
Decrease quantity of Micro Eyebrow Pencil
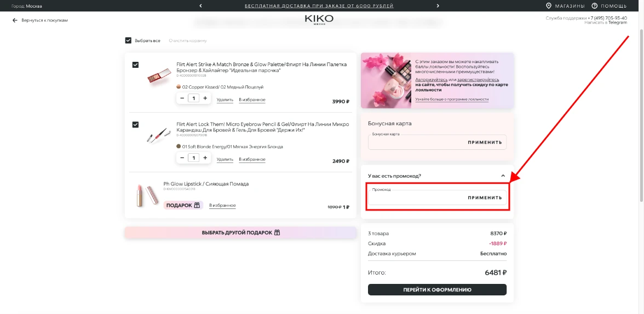coord(182,158)
